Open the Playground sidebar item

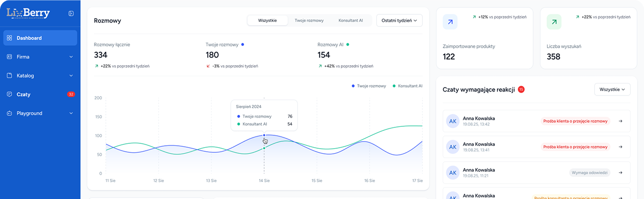[40, 113]
